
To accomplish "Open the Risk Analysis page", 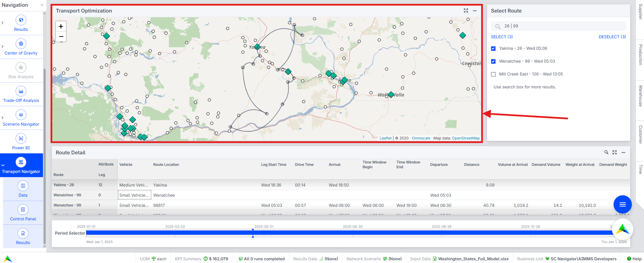I will coord(21,71).
